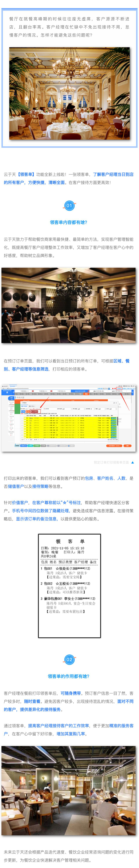This screenshot has height=868, width=139.
Task: Click receipt note 送果盘; 需要宝宝椅
Action: tap(64, 577)
